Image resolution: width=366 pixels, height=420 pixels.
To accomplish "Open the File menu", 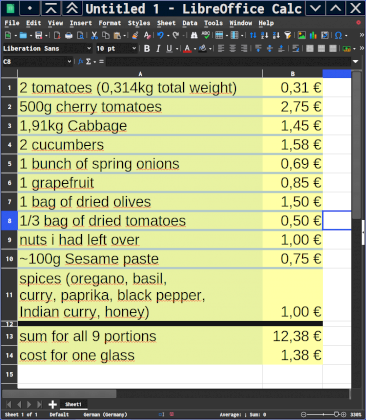I will [x=12, y=23].
